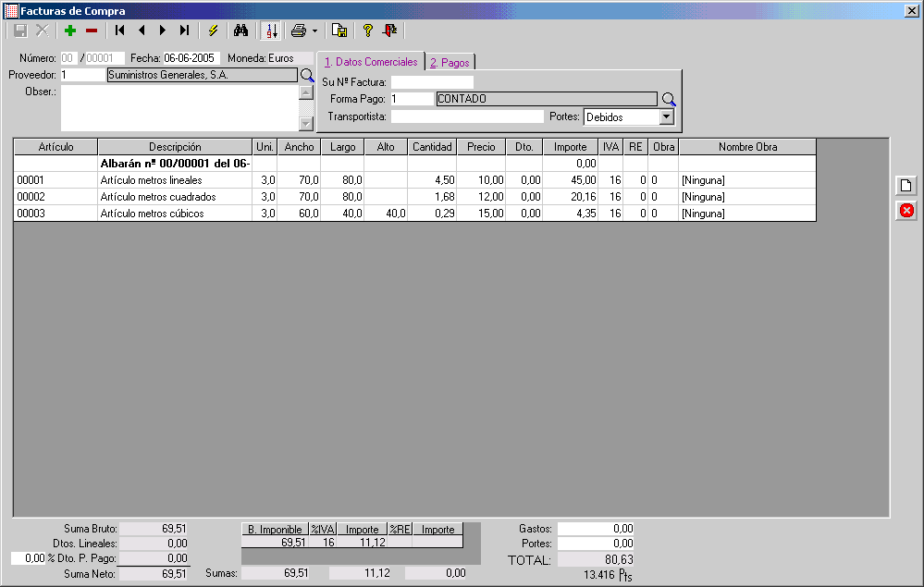Select the Albarán nº 00/00001 row
This screenshot has width=924, height=587.
(415, 164)
